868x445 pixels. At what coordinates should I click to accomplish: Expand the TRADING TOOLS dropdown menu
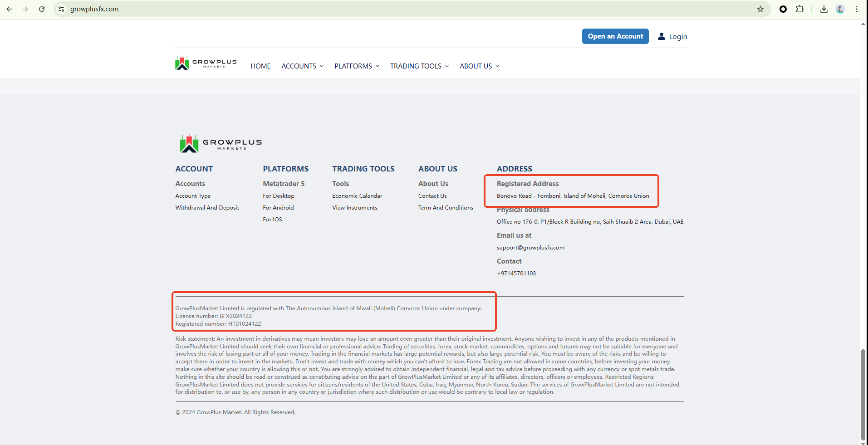point(419,66)
